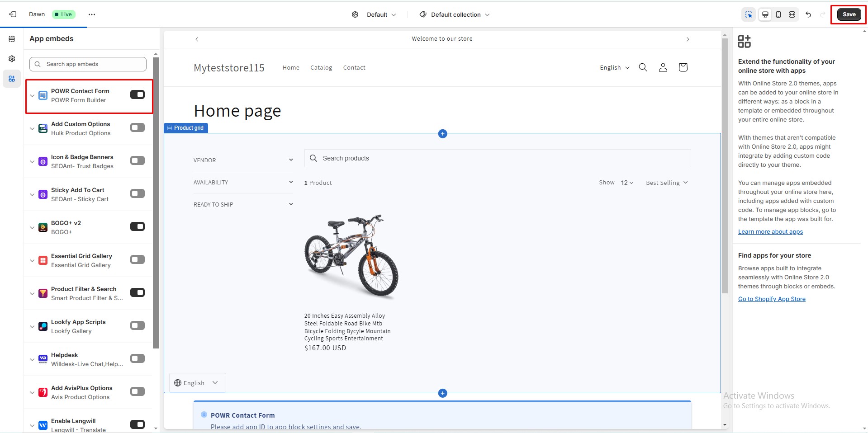Image resolution: width=868 pixels, height=433 pixels.
Task: Click the Search app embeds field
Action: coord(87,64)
